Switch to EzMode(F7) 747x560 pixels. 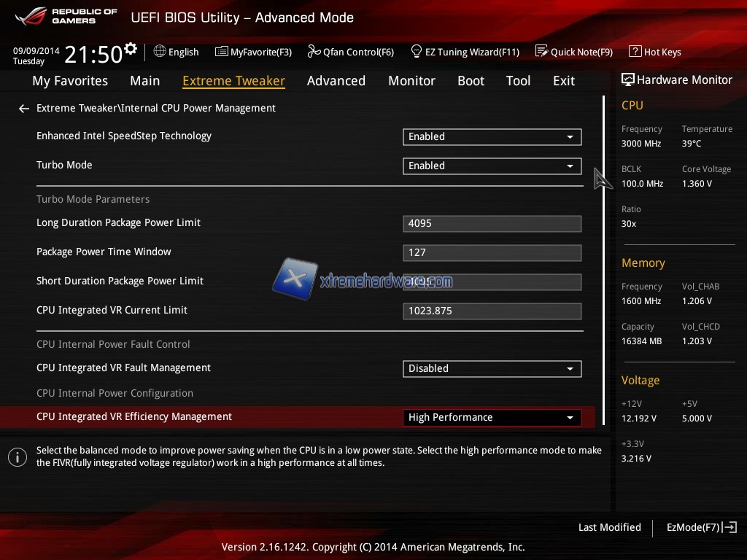pos(701,527)
